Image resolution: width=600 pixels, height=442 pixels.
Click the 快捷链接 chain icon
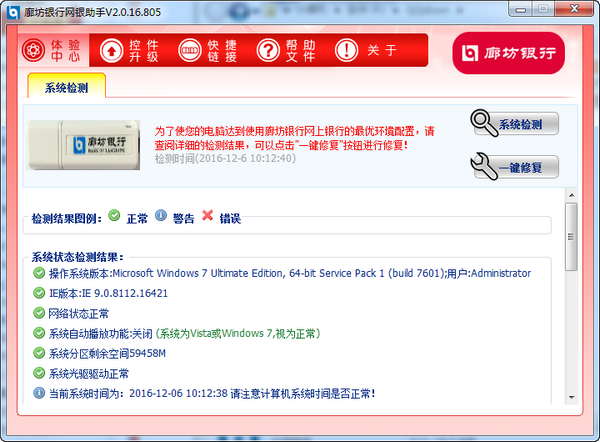pos(190,51)
